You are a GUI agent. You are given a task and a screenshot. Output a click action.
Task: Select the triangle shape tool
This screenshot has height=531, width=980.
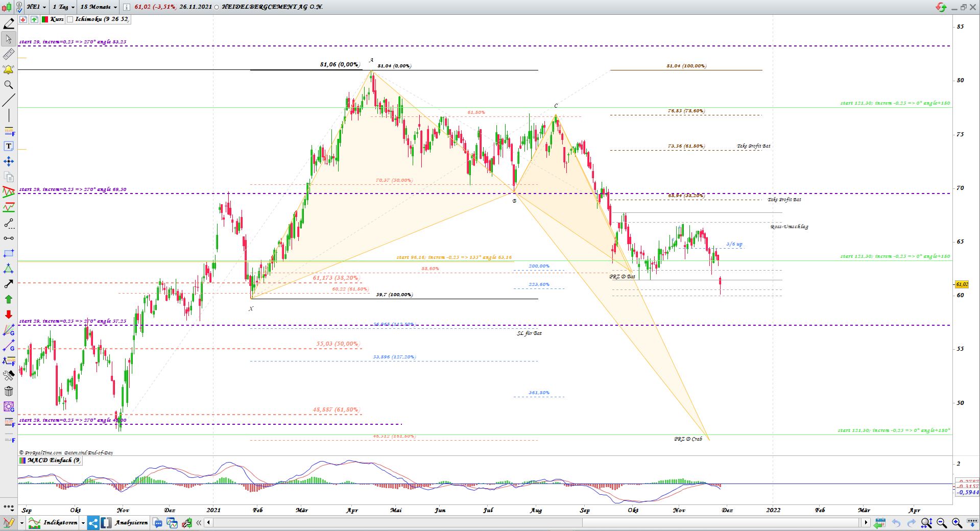point(9,269)
